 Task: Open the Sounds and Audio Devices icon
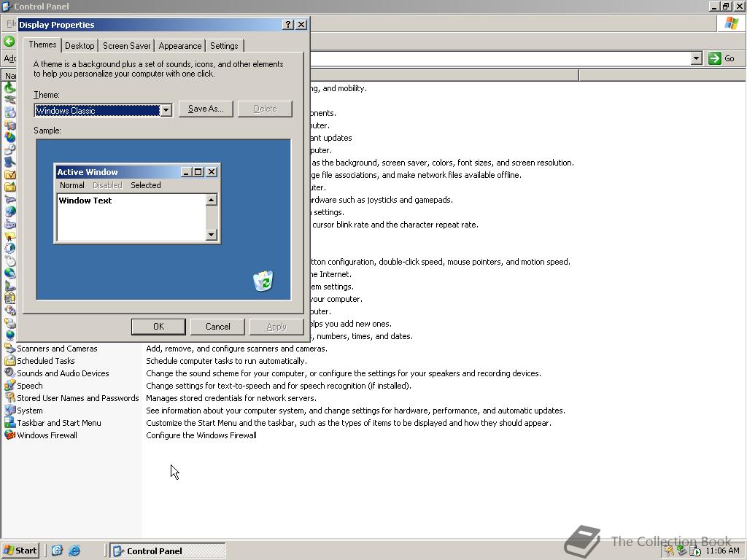(9, 373)
